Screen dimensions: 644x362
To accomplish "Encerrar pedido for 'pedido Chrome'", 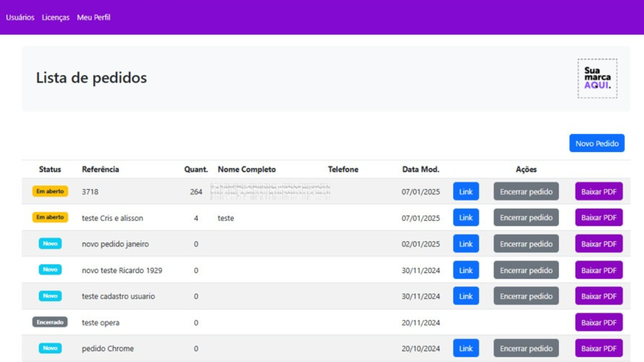I will click(526, 348).
